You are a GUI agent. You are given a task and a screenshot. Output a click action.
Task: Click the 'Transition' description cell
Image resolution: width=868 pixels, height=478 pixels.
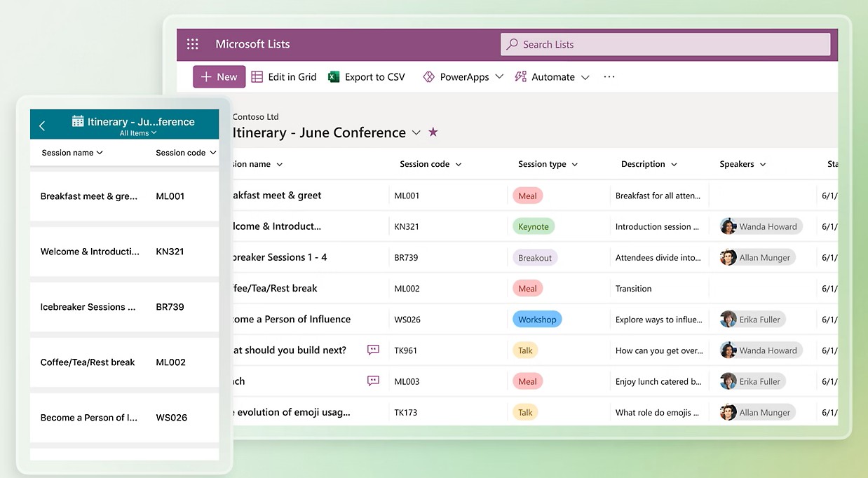[634, 288]
